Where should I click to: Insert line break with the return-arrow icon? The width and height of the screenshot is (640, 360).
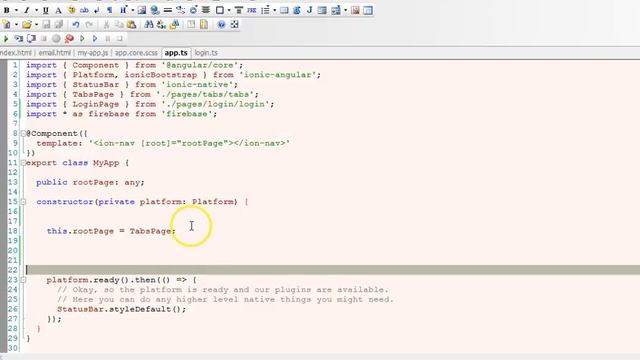point(97,10)
